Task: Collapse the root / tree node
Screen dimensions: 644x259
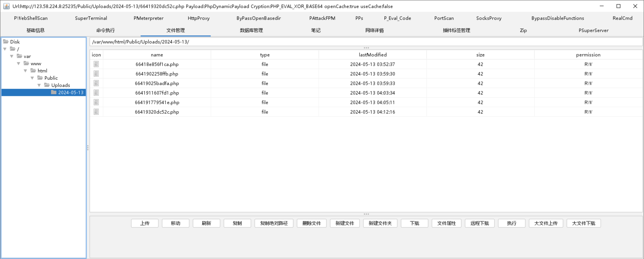Action: [x=5, y=49]
